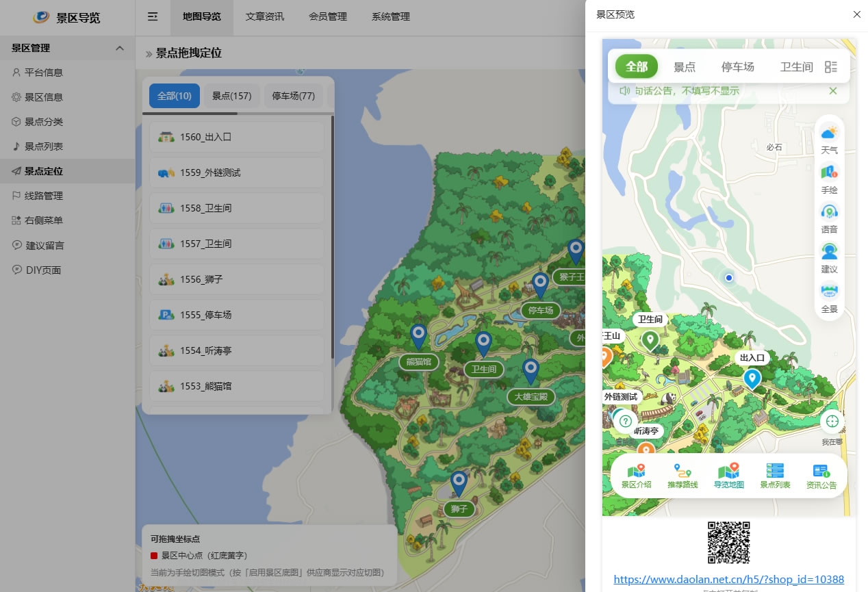Select 1553_熊猫馆 list item
Image resolution: width=868 pixels, height=592 pixels.
coord(237,386)
